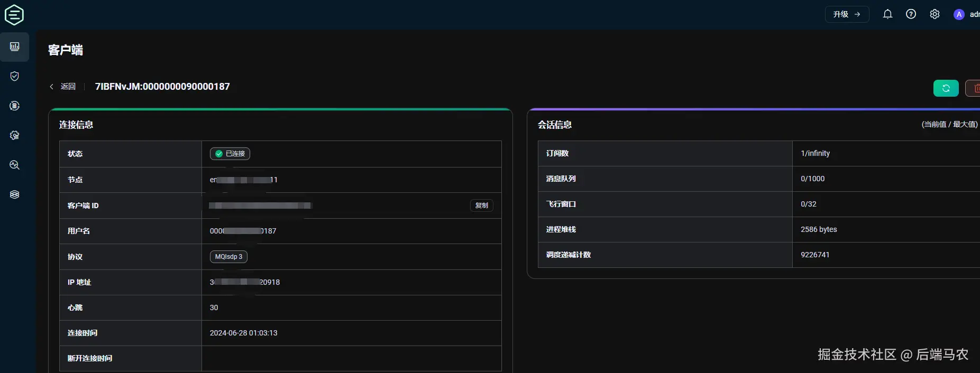Open the help question mark icon

pyautogui.click(x=911, y=14)
